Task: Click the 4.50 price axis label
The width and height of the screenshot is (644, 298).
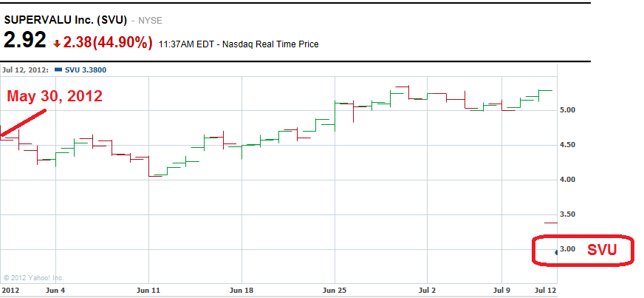Action: [x=568, y=145]
